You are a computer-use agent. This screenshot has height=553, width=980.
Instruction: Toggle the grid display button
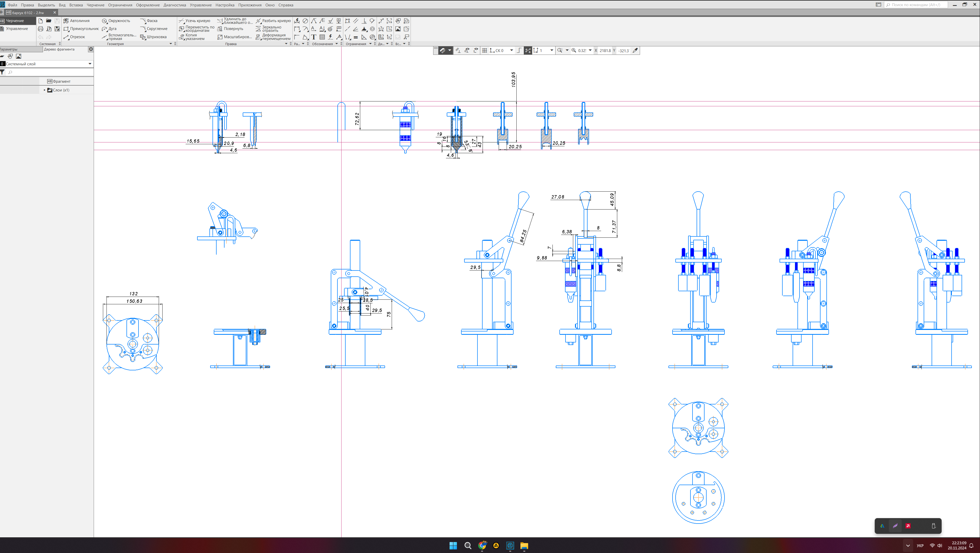coord(484,50)
